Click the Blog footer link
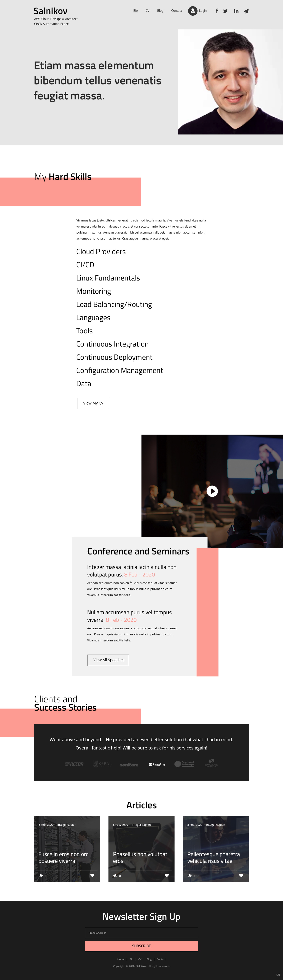This screenshot has height=980, width=283. [149, 959]
